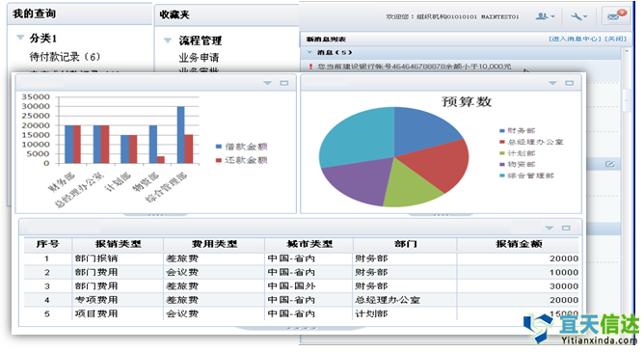Maximize the pie chart panel
Image resolution: width=644 pixels, height=352 pixels.
569,83
